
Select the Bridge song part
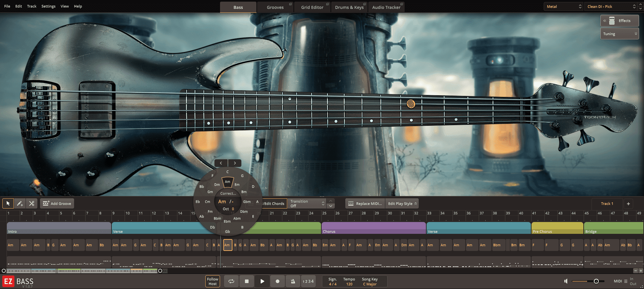(614, 228)
